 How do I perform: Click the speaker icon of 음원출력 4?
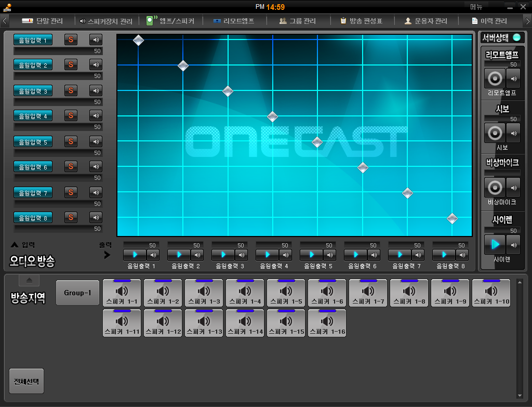coord(286,255)
